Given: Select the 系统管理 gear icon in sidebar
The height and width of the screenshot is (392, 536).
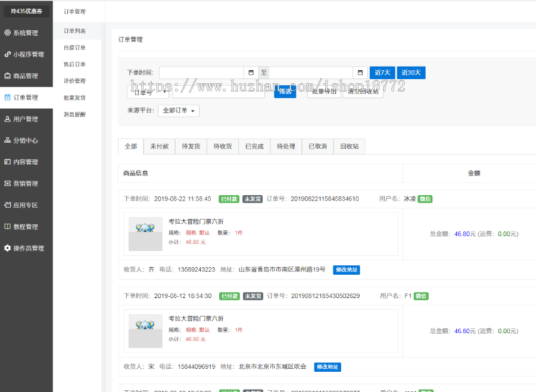Looking at the screenshot, I should tap(8, 33).
